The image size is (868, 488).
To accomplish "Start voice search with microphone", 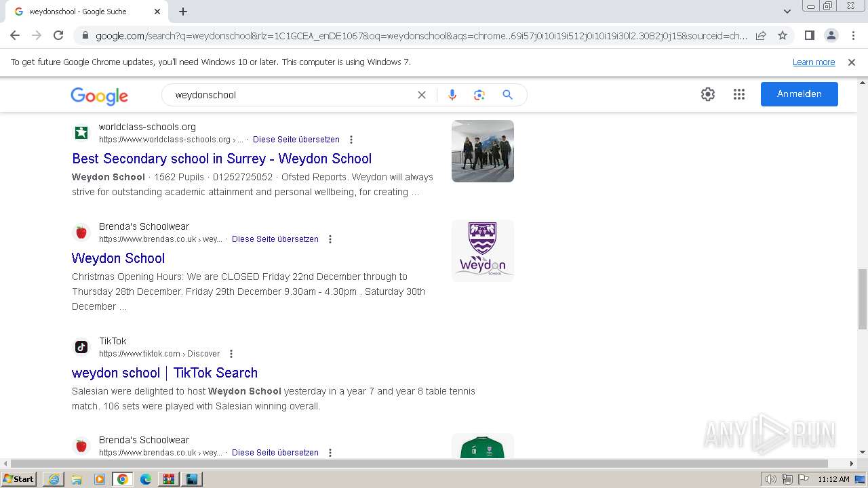I will [x=452, y=95].
